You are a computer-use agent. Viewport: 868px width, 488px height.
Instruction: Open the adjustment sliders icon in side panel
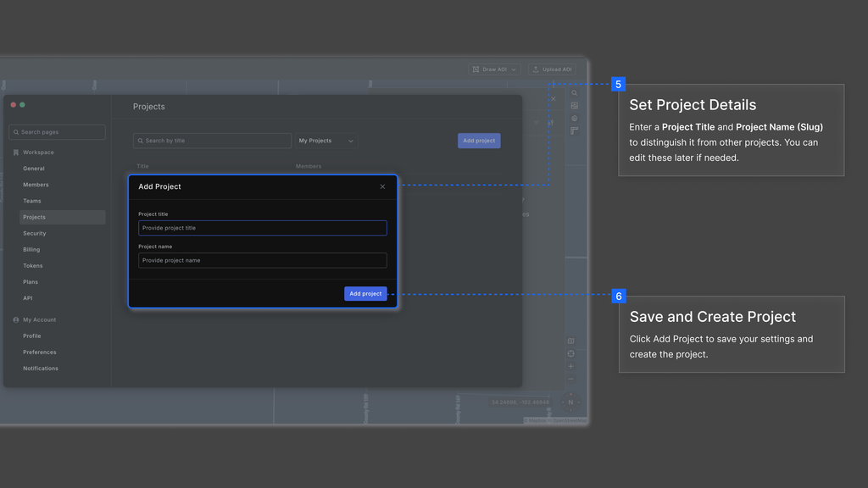551,123
